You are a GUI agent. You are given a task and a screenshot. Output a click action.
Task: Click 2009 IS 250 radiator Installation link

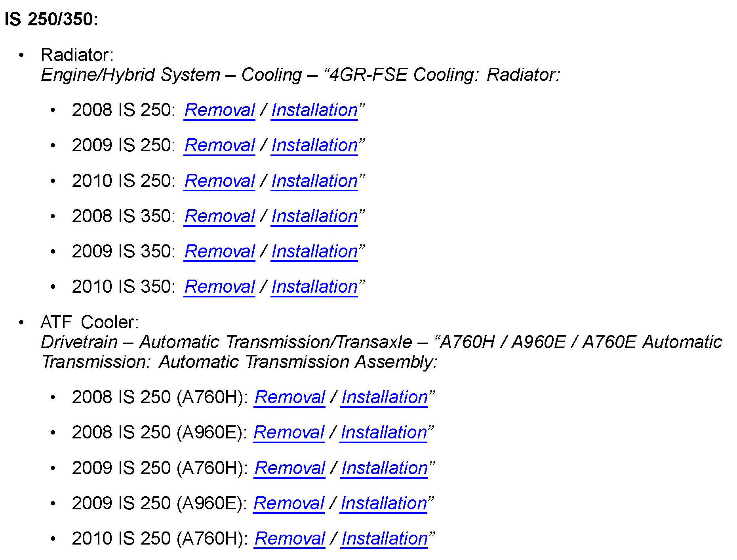pos(314,145)
